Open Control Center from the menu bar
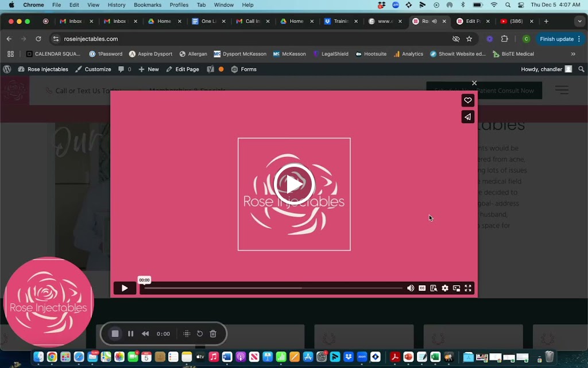Image resolution: width=588 pixels, height=368 pixels. coord(521,5)
